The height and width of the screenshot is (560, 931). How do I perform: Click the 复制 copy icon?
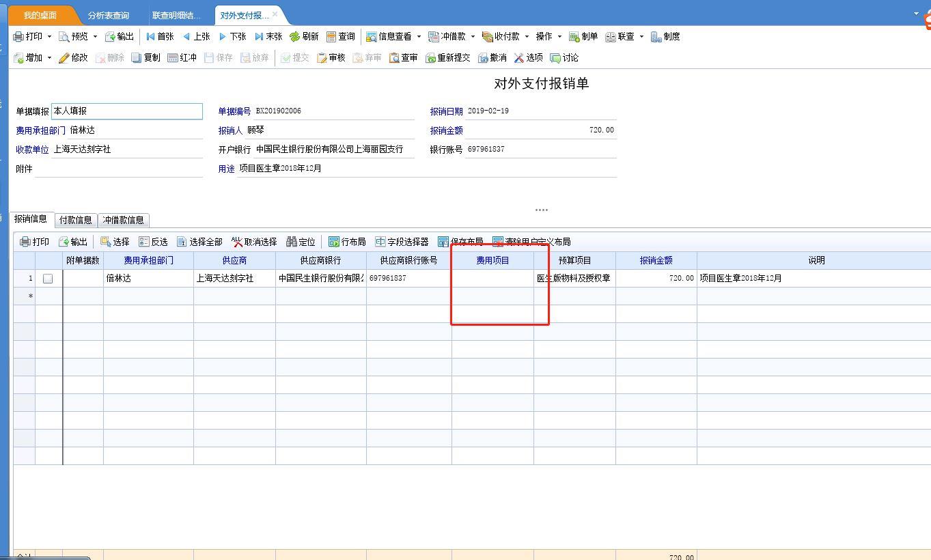click(x=137, y=58)
